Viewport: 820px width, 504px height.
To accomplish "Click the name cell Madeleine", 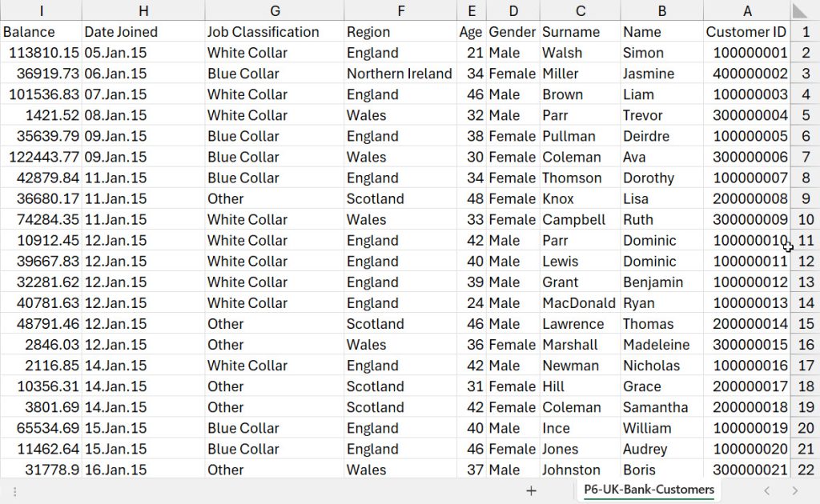I will tap(656, 345).
